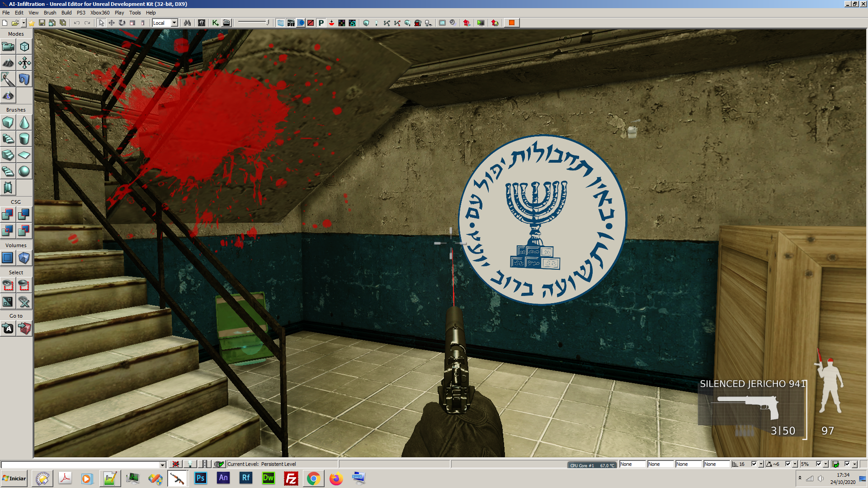868x488 pixels.
Task: Click CSG Add button
Action: 8,215
